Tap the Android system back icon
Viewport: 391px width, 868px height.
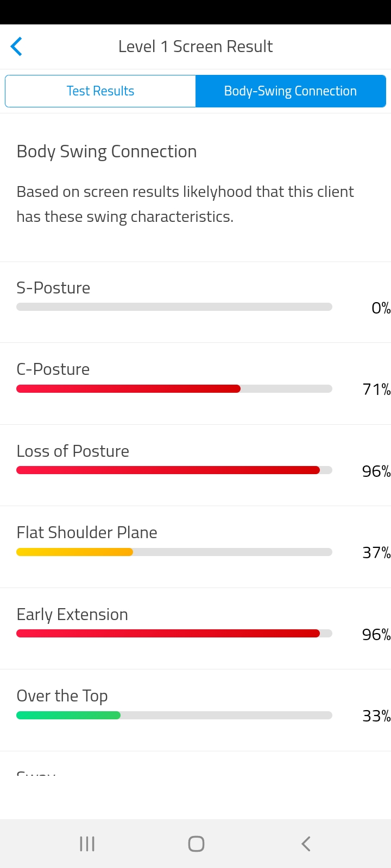pyautogui.click(x=306, y=844)
